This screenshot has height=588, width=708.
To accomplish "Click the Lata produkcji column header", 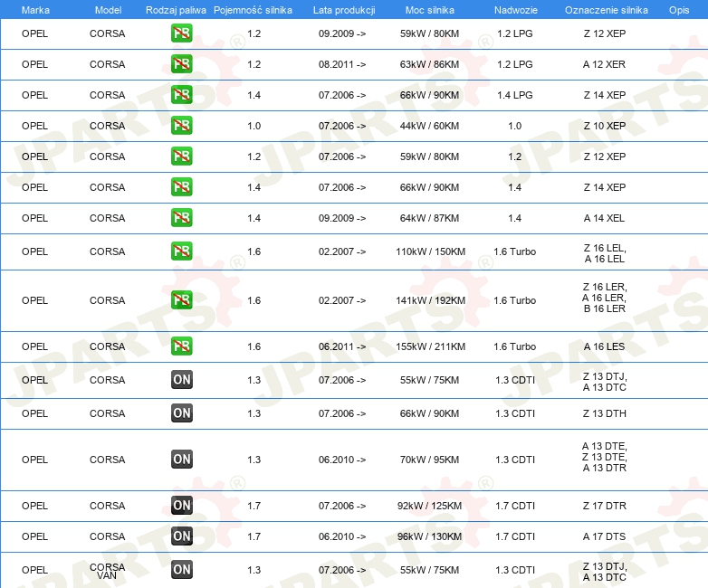I will [344, 10].
